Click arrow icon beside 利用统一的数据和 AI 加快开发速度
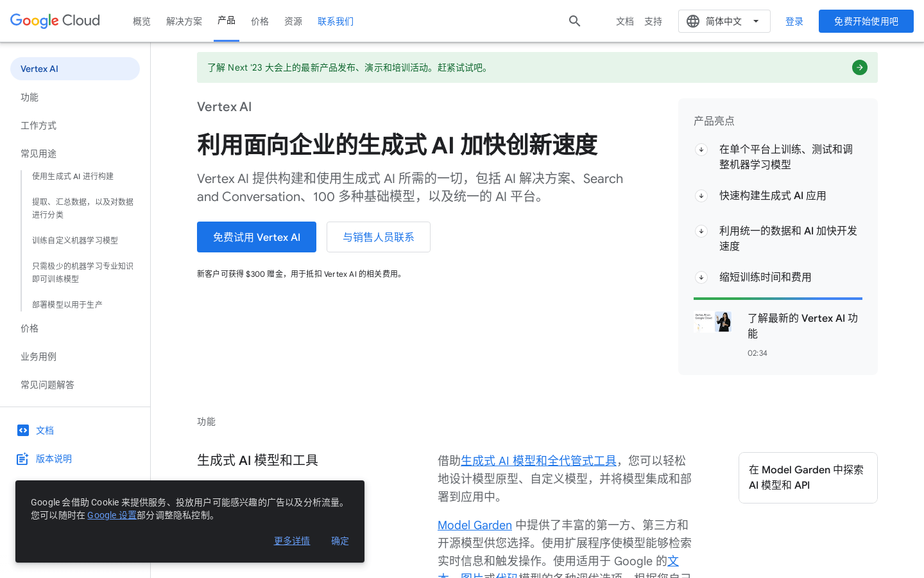This screenshot has width=924, height=578. (x=701, y=231)
